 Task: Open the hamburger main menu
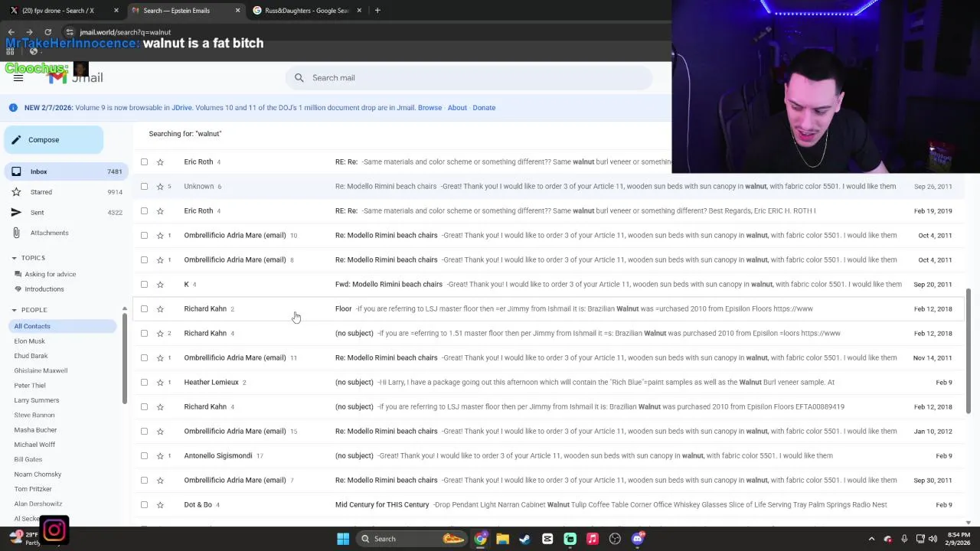click(x=18, y=78)
